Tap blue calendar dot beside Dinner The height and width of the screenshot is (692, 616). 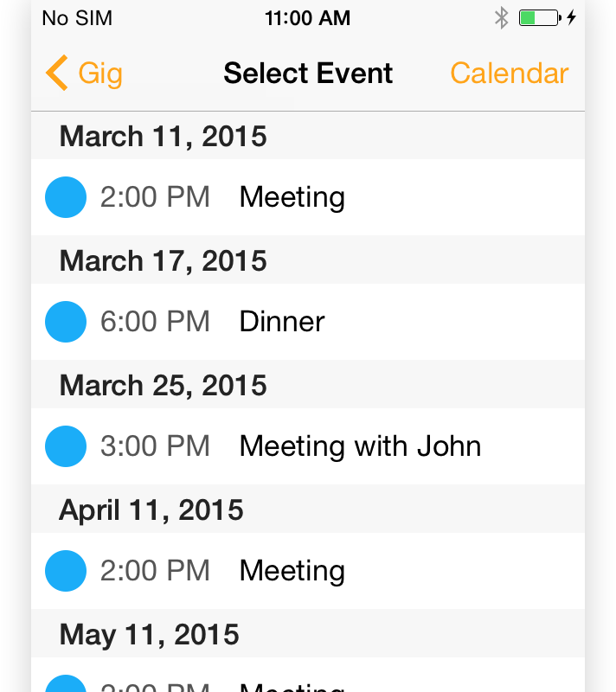tap(66, 322)
